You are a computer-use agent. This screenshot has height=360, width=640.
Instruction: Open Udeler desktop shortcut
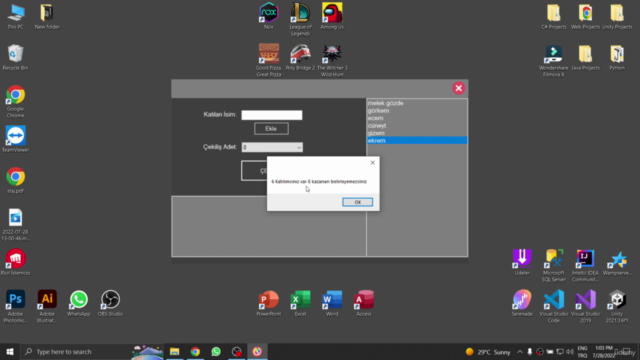point(522,262)
